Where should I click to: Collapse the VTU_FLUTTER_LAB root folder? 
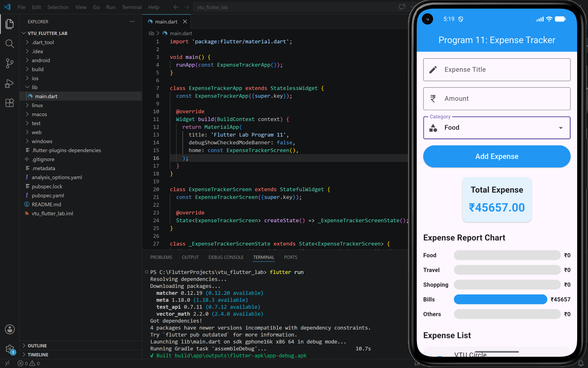(81, 33)
